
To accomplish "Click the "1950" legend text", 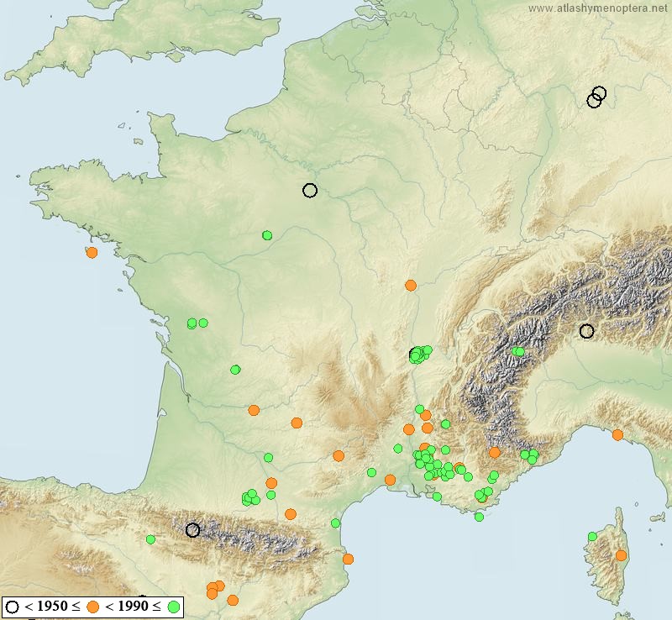I will pos(52,607).
